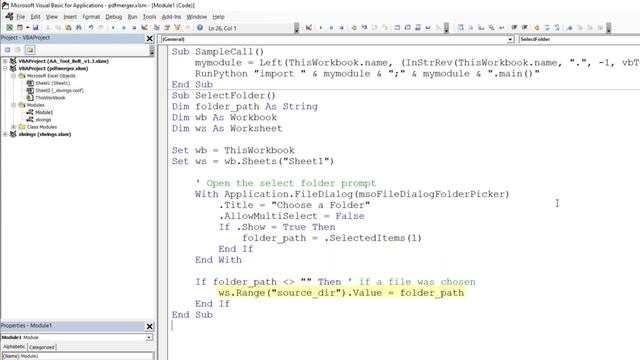Save the project with the floppy disk icon
Image resolution: width=640 pixels, height=360 pixels.
click(x=36, y=28)
